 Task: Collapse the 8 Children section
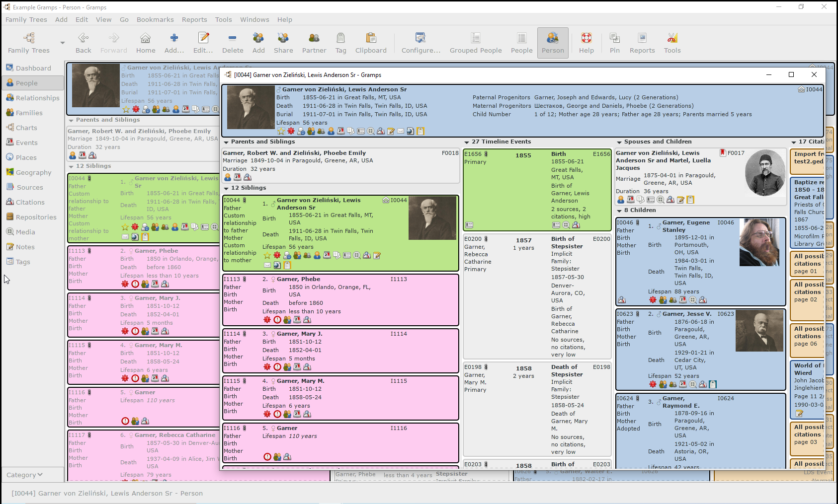[619, 211]
